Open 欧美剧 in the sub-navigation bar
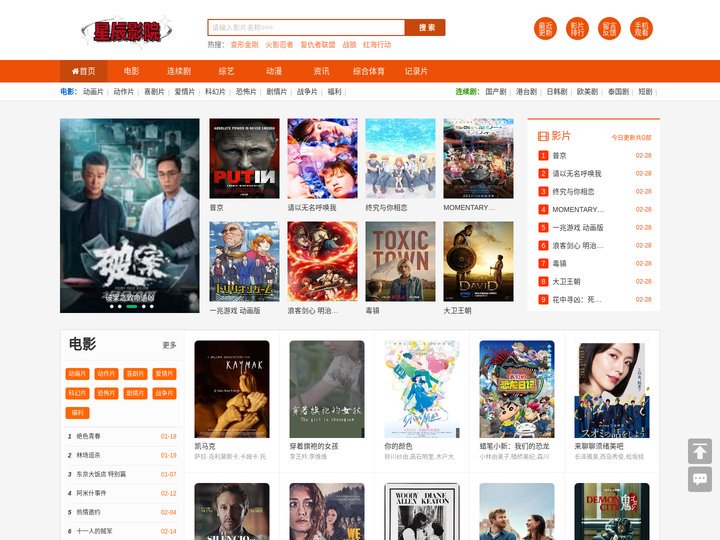 point(587,92)
